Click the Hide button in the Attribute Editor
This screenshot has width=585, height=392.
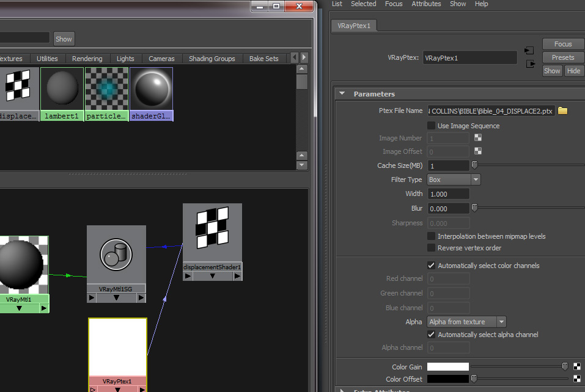573,70
